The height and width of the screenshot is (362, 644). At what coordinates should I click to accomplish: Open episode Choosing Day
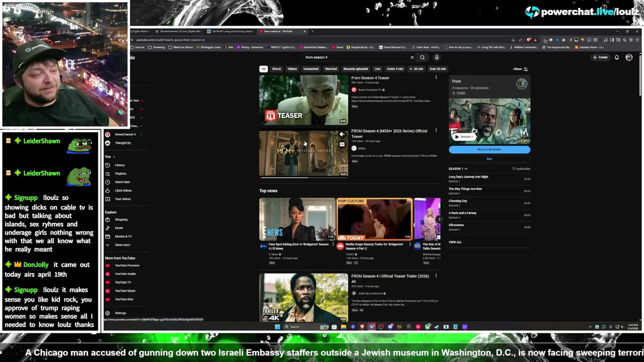490,203
